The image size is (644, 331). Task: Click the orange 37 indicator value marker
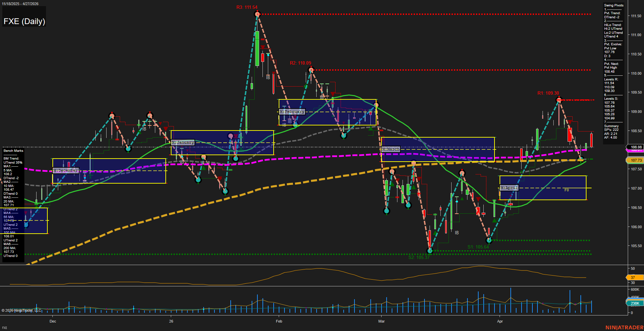(632, 278)
